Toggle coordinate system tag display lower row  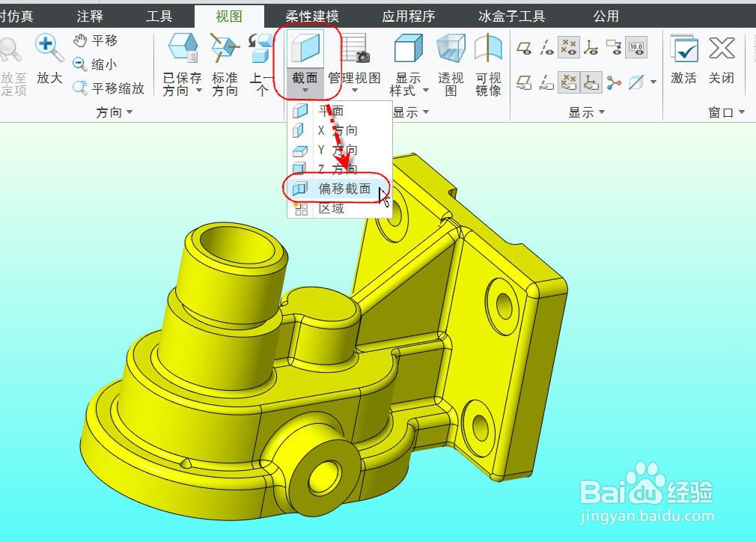click(591, 82)
